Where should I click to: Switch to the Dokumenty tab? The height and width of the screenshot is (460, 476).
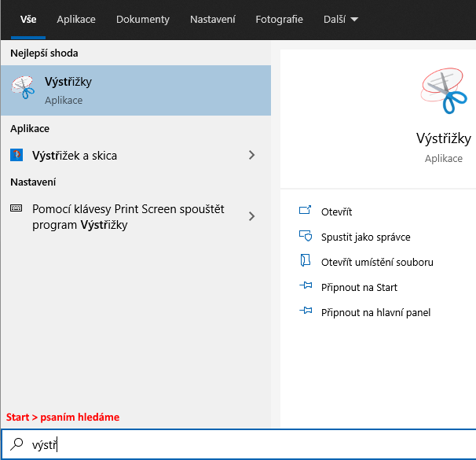click(x=143, y=20)
